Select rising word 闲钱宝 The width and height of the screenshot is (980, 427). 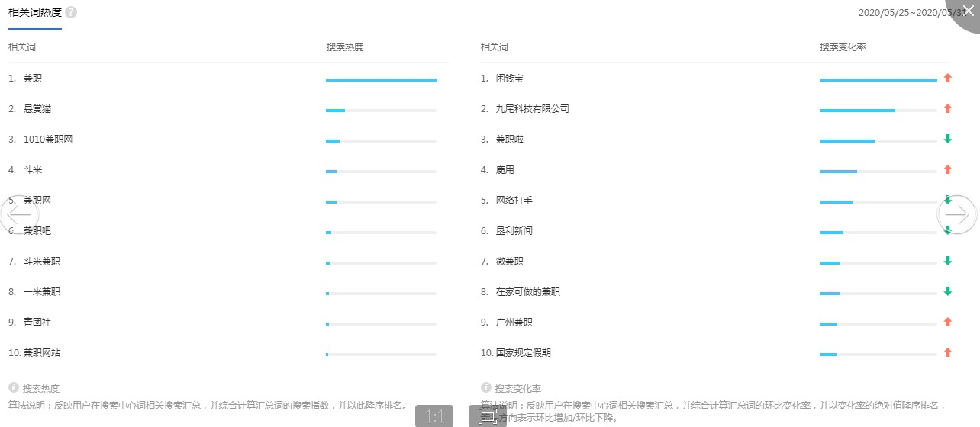point(510,79)
